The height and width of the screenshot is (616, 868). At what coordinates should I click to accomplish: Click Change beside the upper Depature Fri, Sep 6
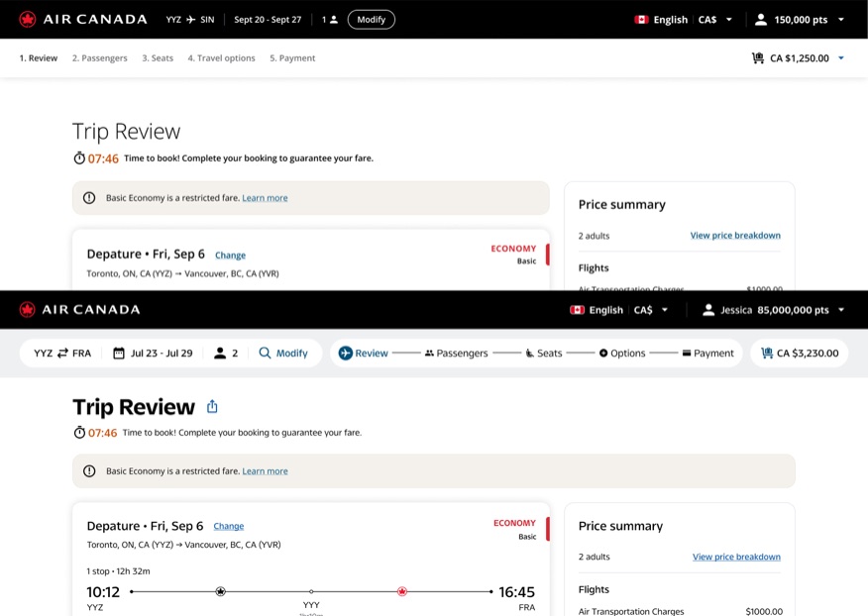230,256
